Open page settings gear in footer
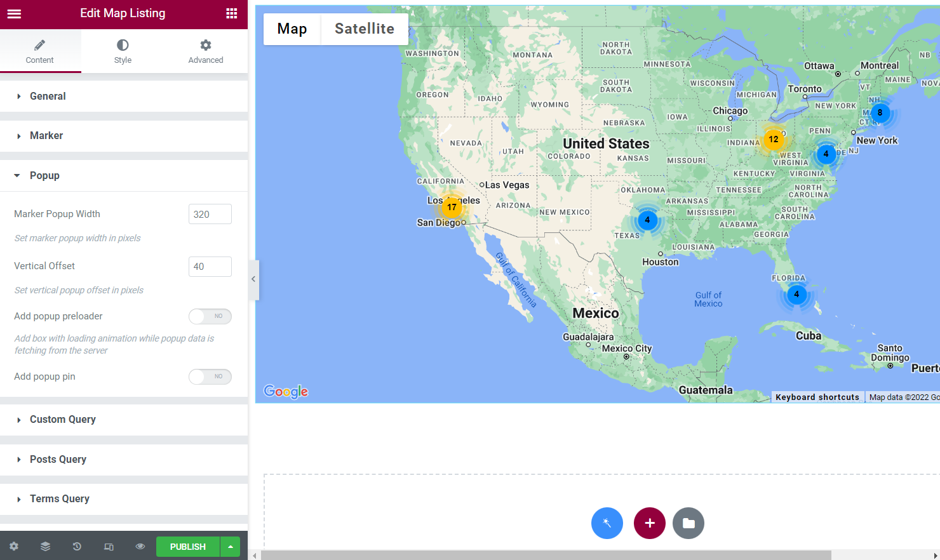Viewport: 940px width, 560px height. coord(14,546)
